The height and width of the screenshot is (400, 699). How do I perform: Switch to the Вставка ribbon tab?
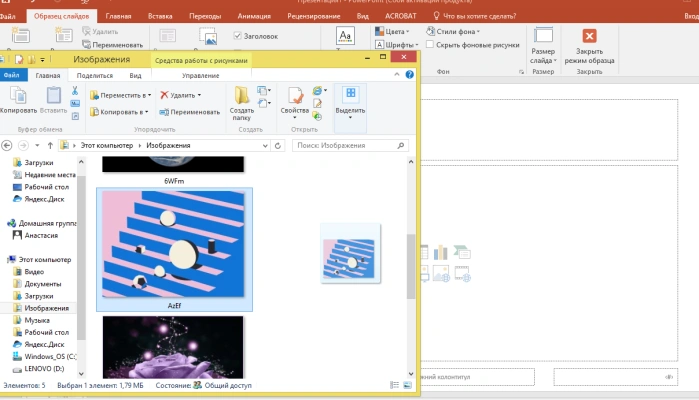click(x=160, y=16)
